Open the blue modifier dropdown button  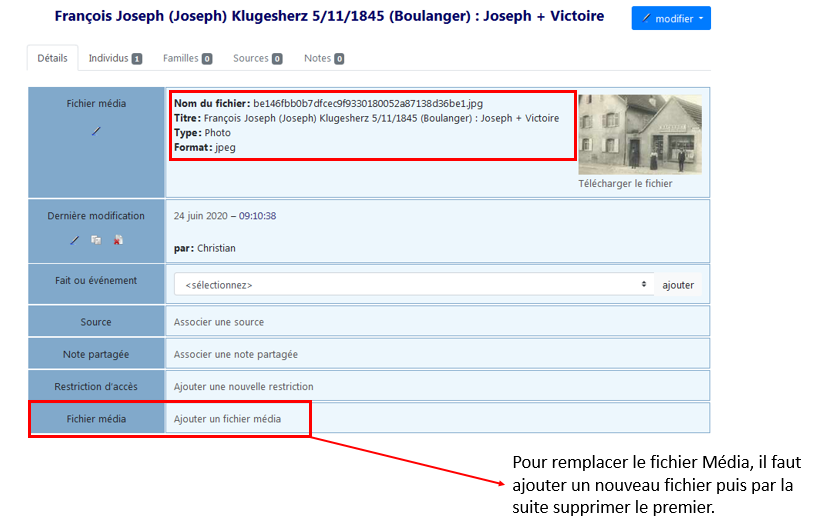pyautogui.click(x=671, y=18)
